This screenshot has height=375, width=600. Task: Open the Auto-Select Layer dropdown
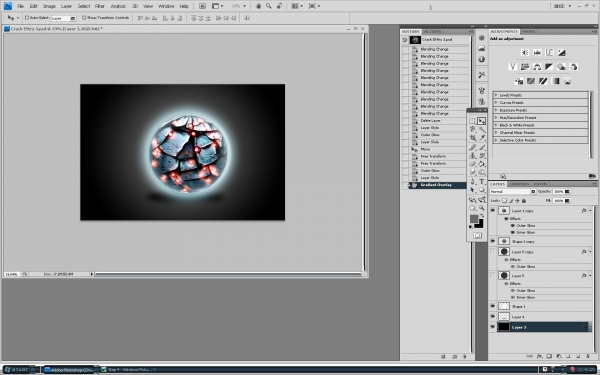click(64, 18)
